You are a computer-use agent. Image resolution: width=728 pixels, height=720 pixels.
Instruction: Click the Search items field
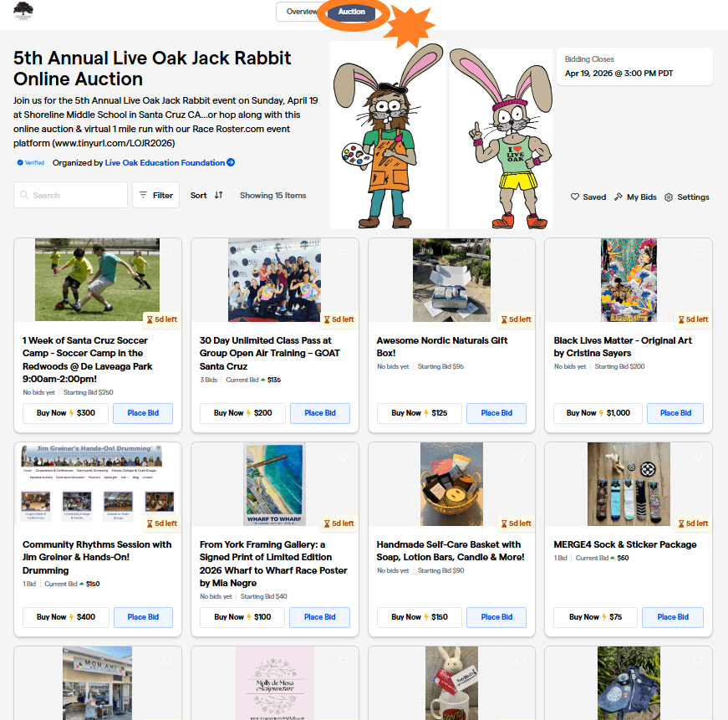(x=70, y=195)
